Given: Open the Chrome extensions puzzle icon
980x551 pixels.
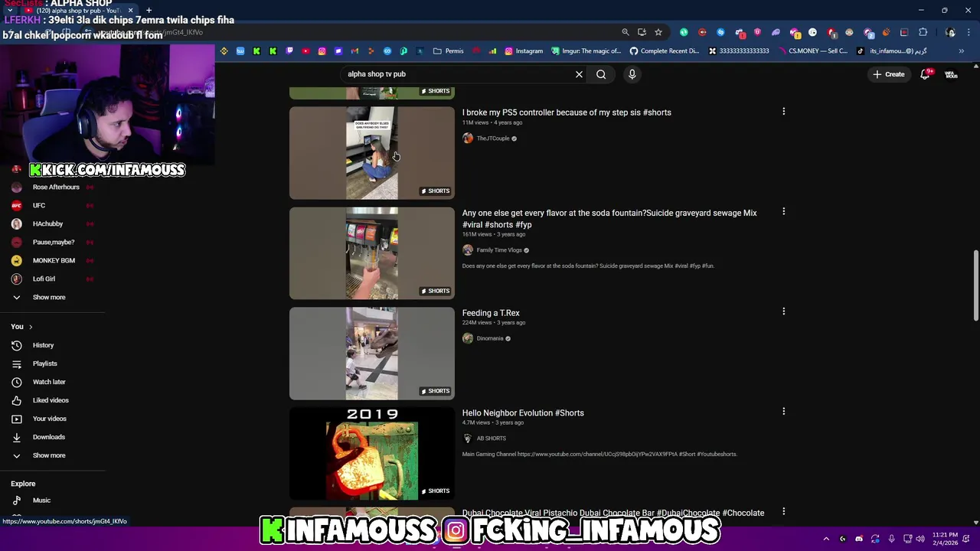Looking at the screenshot, I should [923, 32].
